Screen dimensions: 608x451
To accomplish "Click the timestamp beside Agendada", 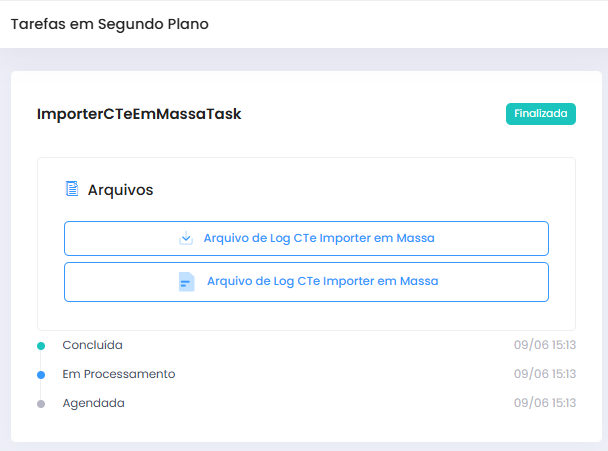I will (x=545, y=403).
